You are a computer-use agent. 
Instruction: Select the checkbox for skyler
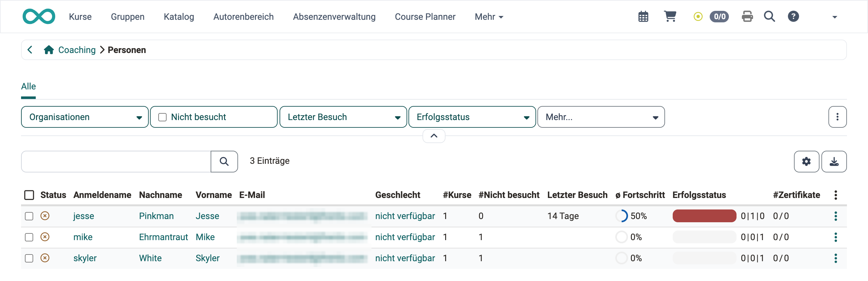(x=29, y=258)
